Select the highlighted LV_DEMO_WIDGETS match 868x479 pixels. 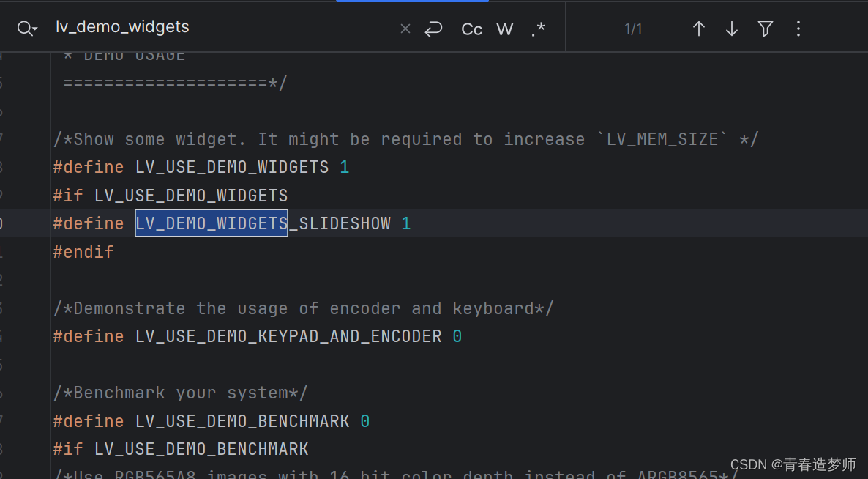tap(211, 223)
